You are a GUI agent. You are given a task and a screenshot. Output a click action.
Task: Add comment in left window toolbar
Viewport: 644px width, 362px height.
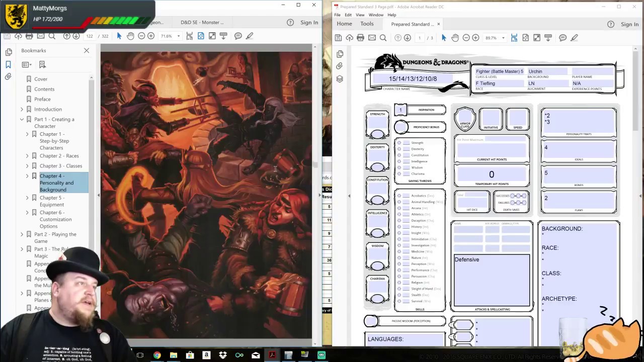coord(238,36)
